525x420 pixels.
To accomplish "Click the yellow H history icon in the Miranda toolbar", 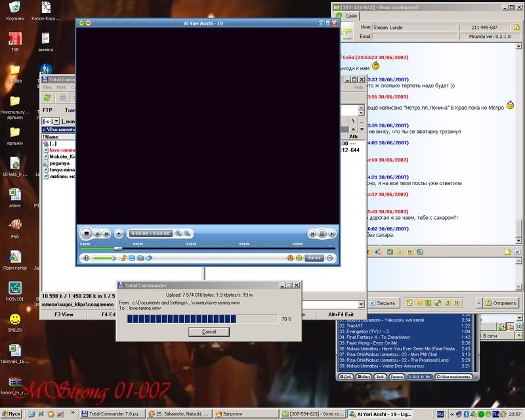I will 409,252.
